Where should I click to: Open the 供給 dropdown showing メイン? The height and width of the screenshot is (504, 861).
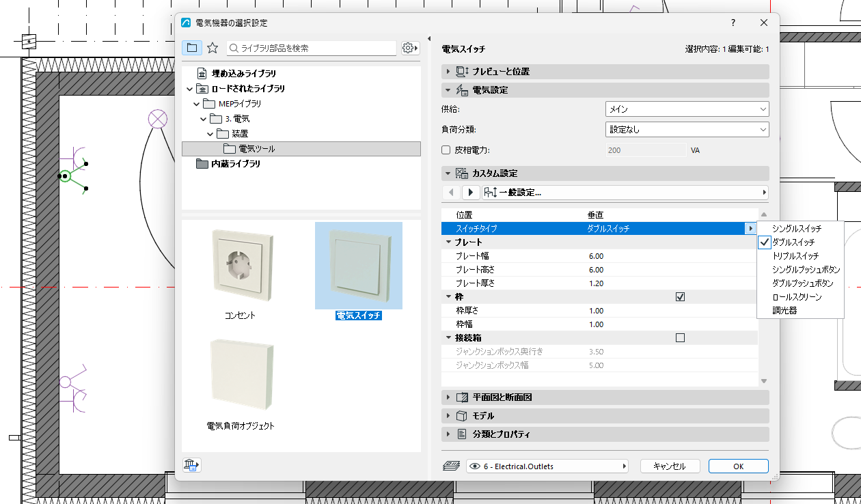[687, 109]
